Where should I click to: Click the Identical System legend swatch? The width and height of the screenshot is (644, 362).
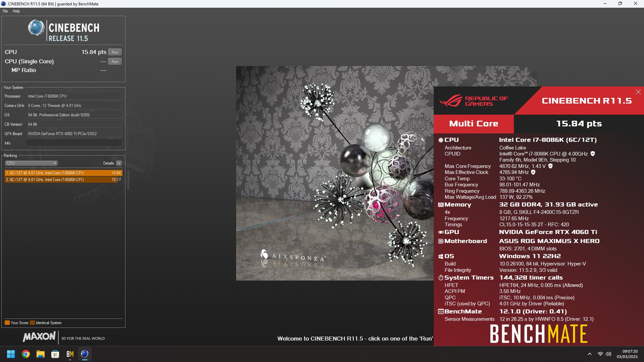(32, 323)
